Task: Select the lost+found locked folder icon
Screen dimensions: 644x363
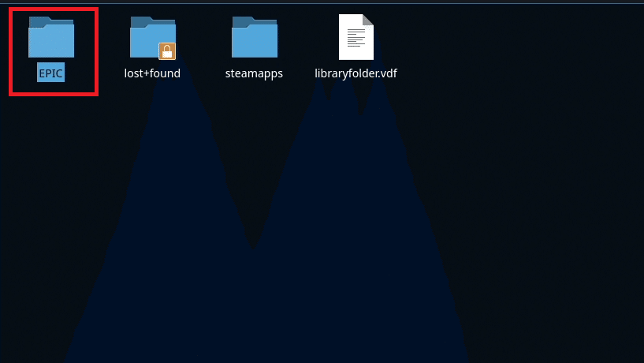Action: point(153,37)
